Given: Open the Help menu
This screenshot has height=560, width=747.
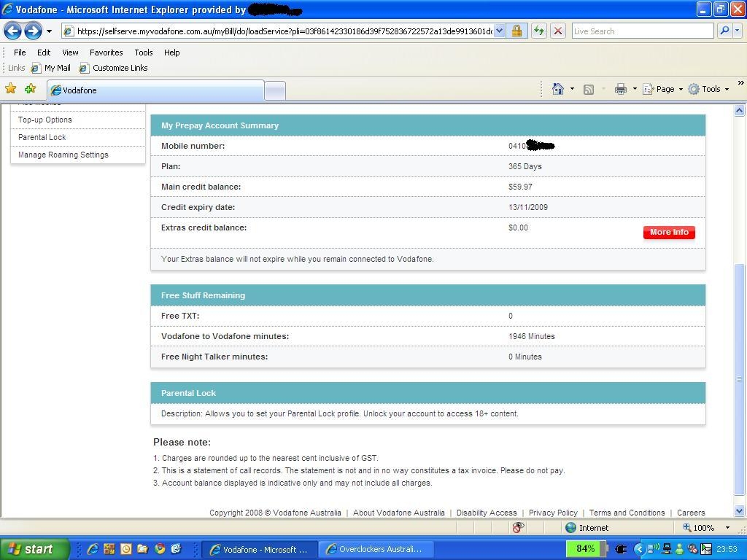Looking at the screenshot, I should tap(172, 52).
